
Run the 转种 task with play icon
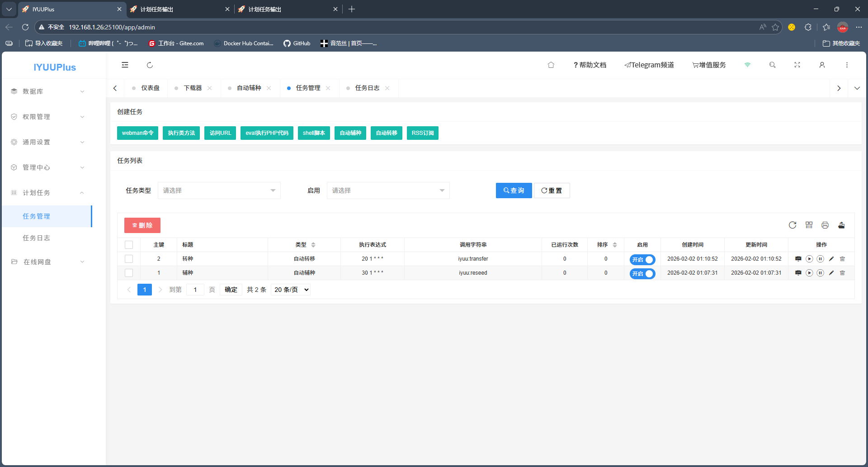pos(809,259)
